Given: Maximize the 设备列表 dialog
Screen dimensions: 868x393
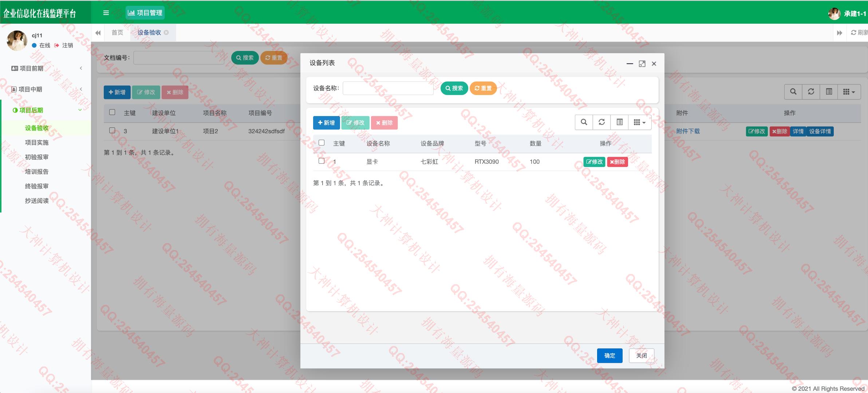Looking at the screenshot, I should click(x=642, y=64).
